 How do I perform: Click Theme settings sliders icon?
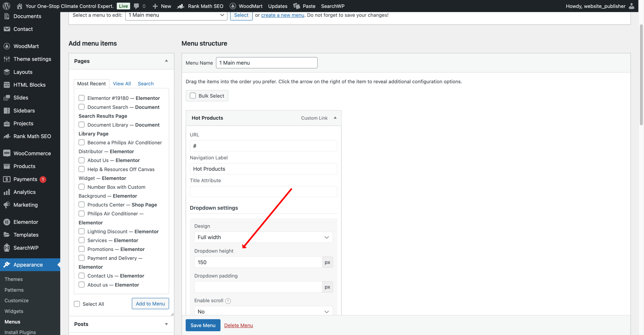pyautogui.click(x=7, y=59)
